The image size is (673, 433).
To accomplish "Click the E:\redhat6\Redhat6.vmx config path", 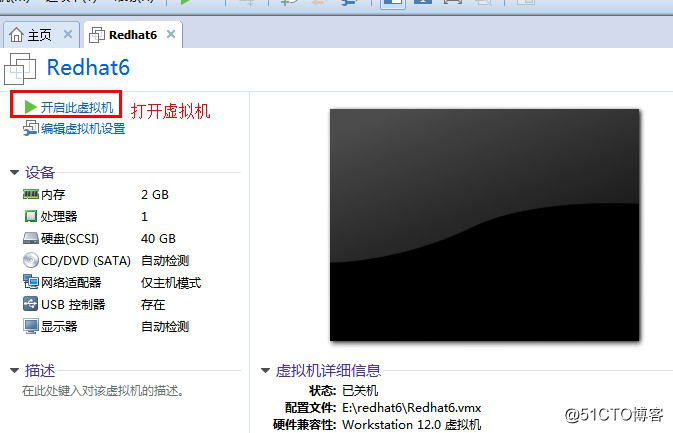I will [x=412, y=408].
